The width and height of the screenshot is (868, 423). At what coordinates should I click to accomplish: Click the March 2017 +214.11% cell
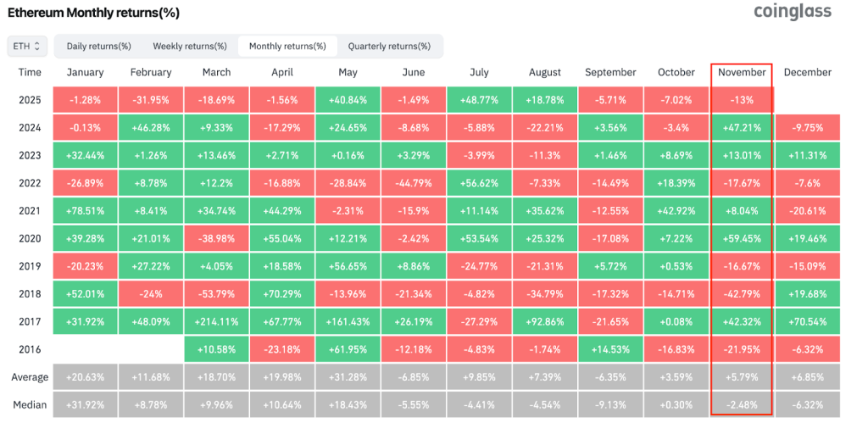tap(216, 321)
